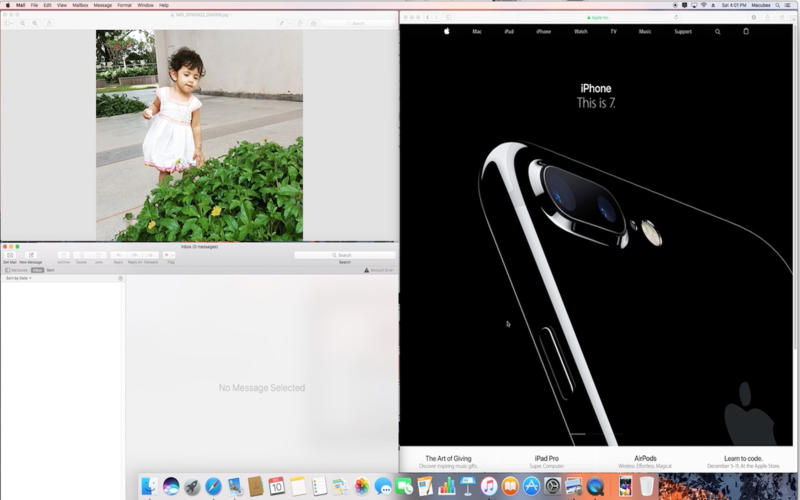Click the Flag button in Mail toolbar

click(169, 255)
